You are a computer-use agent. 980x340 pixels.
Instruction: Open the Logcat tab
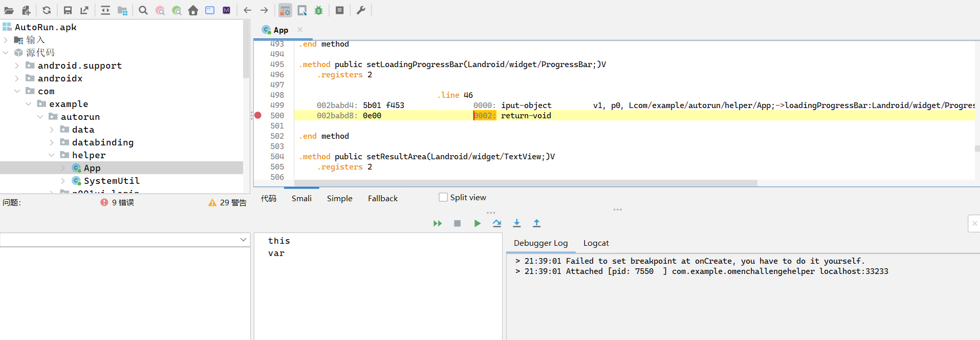(x=596, y=243)
